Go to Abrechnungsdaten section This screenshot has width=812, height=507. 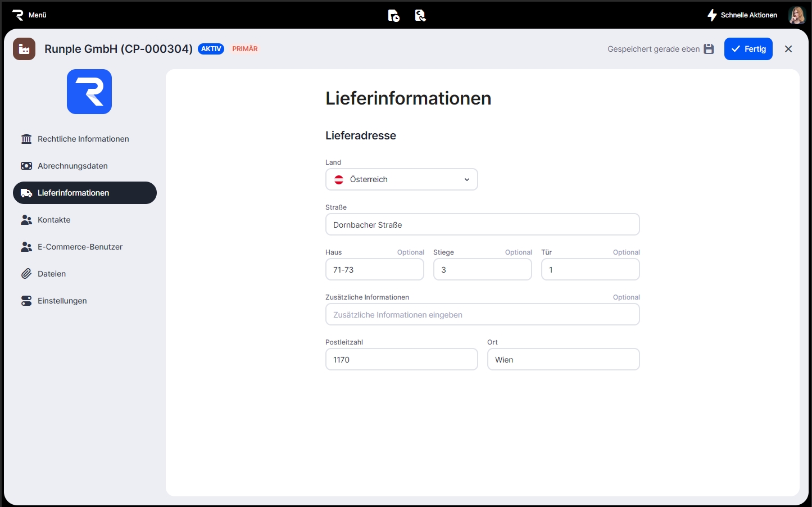tap(72, 166)
